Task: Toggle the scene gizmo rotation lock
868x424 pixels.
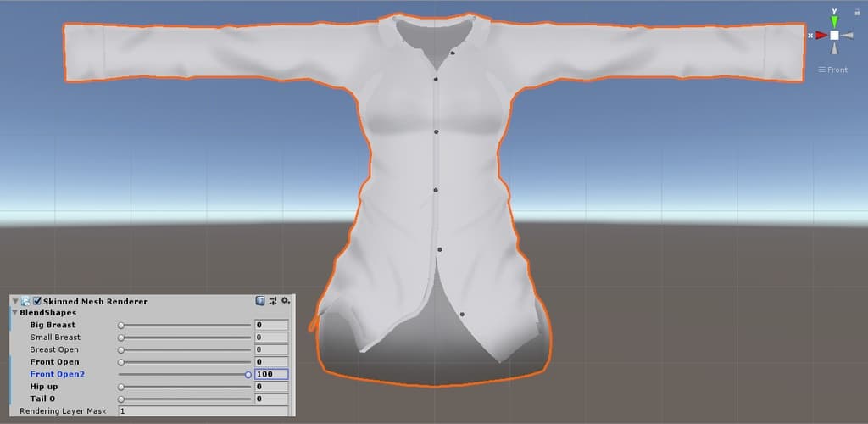Action: [857, 12]
